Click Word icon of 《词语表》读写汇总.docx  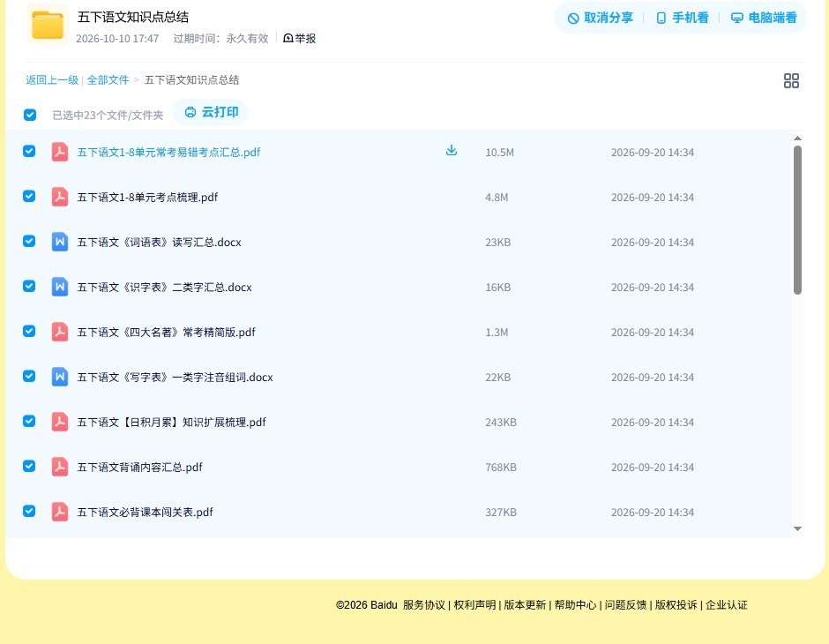pos(60,242)
